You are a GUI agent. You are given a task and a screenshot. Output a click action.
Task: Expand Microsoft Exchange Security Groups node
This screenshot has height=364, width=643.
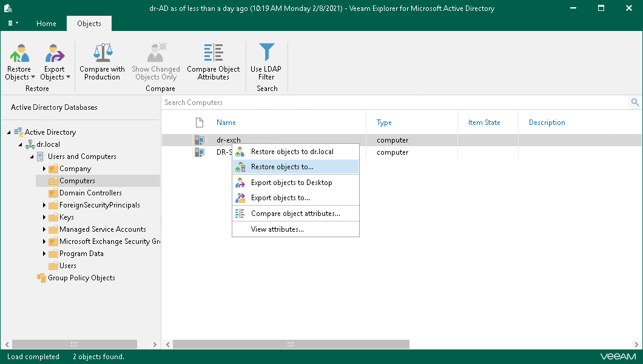click(x=44, y=242)
